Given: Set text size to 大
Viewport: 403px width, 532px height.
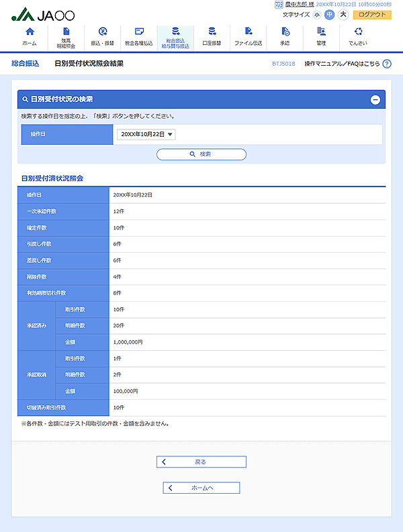Looking at the screenshot, I should point(343,15).
